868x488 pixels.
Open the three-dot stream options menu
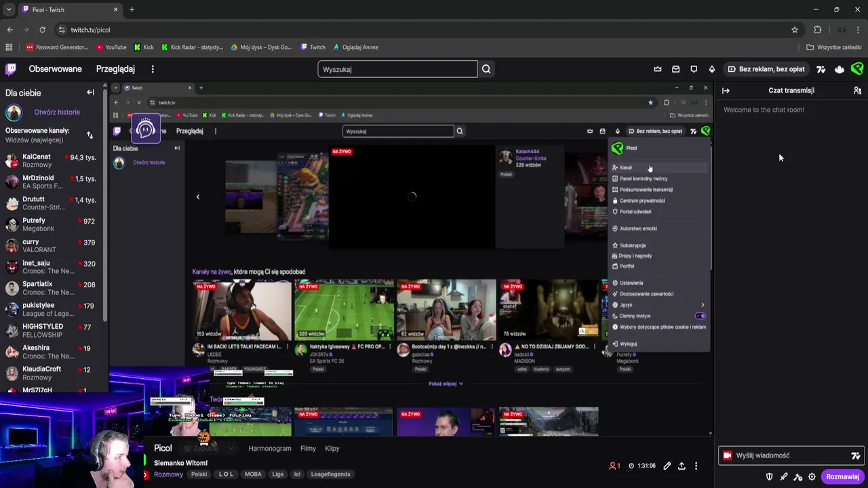(696, 466)
